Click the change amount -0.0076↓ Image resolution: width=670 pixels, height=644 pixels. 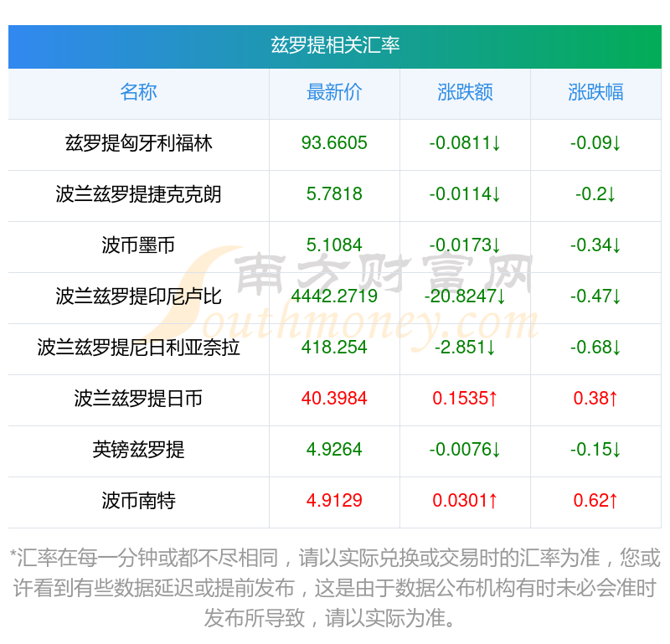click(465, 450)
